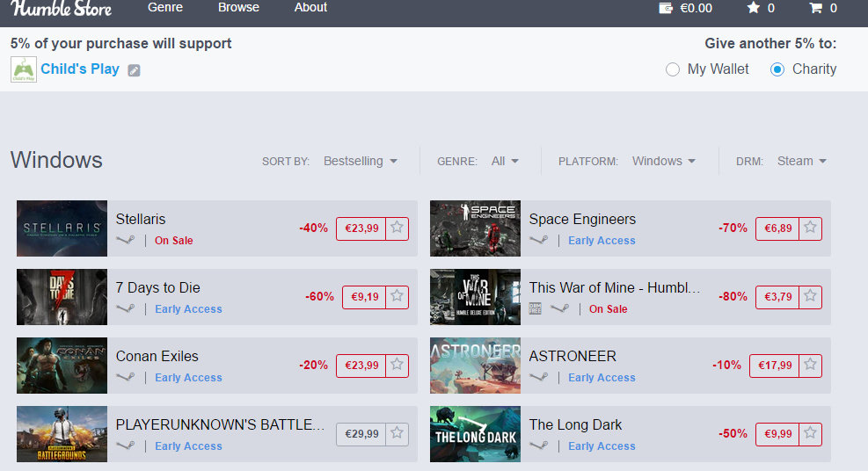
Task: Open the Stellaris cover thumbnail
Action: (62, 228)
